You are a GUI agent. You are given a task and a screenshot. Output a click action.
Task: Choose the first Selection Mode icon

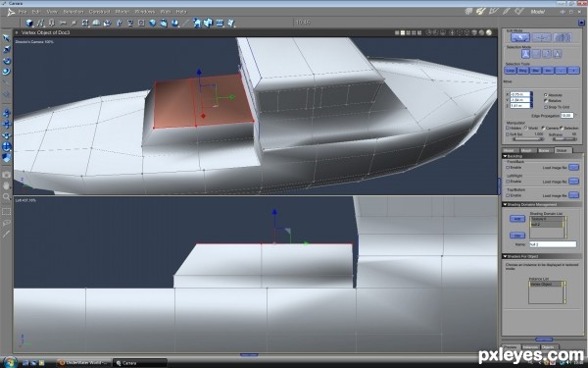[525, 54]
